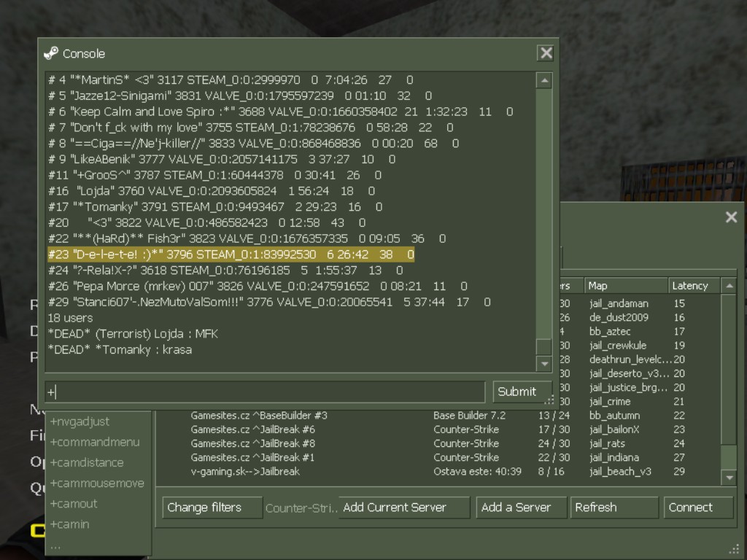Click the Counter-Stri.. filter label
Viewport: 747px width, 560px height.
pos(301,508)
